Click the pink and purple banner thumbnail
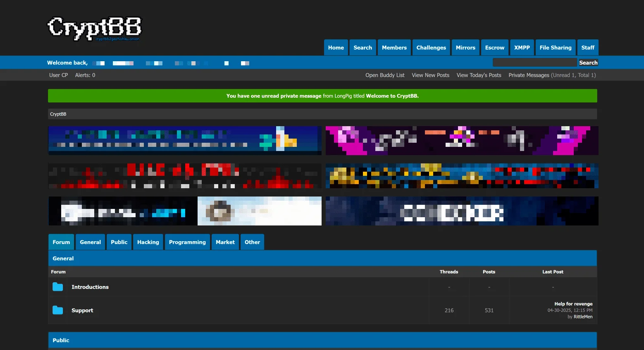Viewport: 644px width, 350px height. pos(462,141)
